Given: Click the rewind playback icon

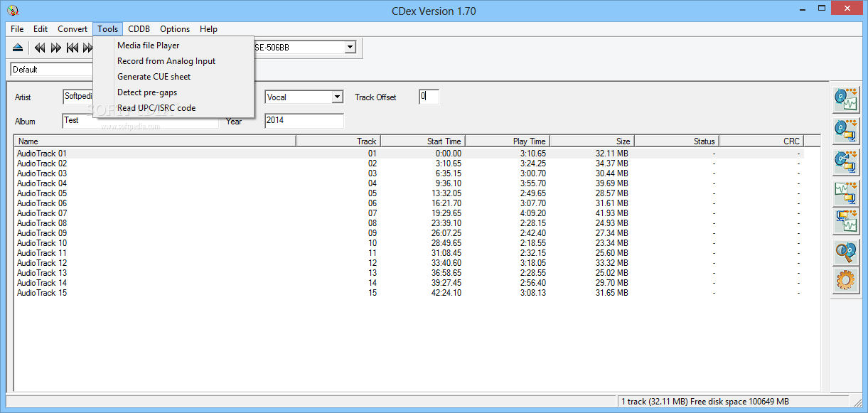Looking at the screenshot, I should [x=40, y=48].
